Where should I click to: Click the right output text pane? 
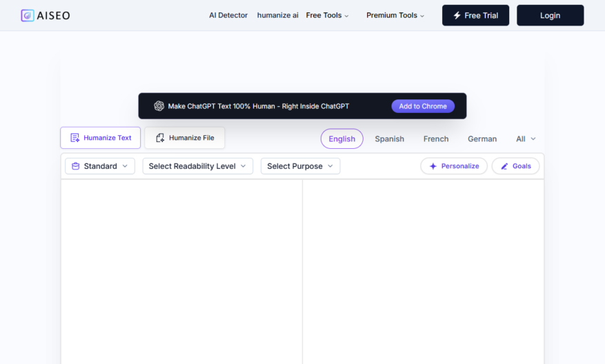point(424,272)
